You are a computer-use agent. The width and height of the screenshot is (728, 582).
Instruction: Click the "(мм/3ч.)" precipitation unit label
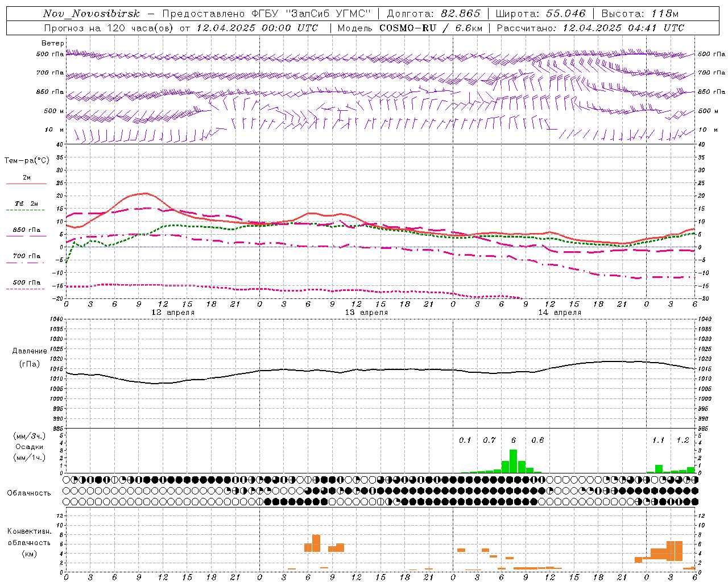point(30,436)
